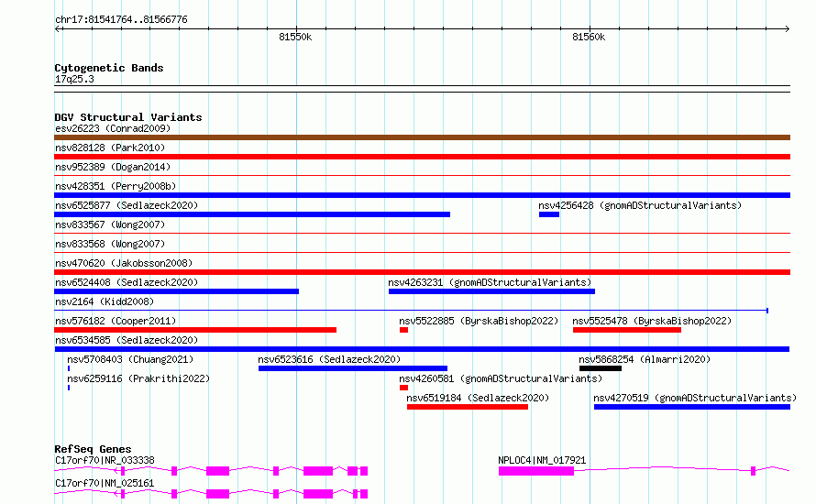The image size is (816, 504).
Task: Open nsv6259116 (Prakrithi2022) label
Action: point(138,378)
